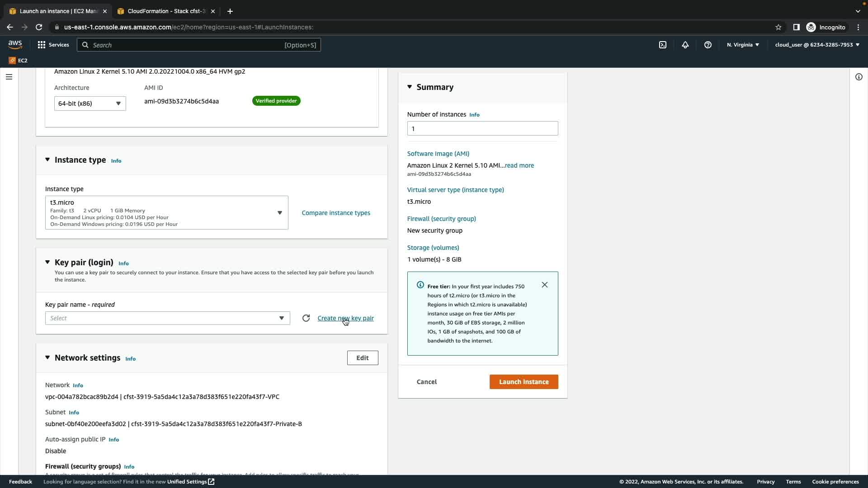This screenshot has height=488, width=868.
Task: Open the Services grid menu
Action: (53, 45)
